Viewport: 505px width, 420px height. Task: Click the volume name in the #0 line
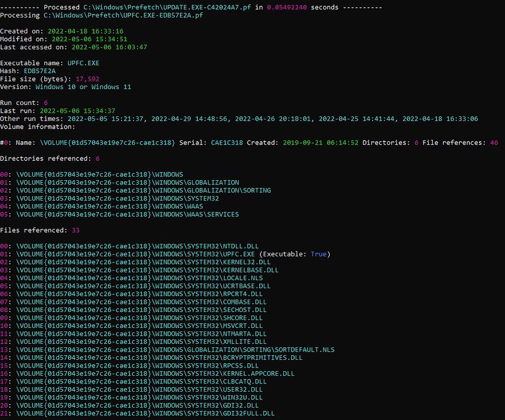(x=107, y=143)
